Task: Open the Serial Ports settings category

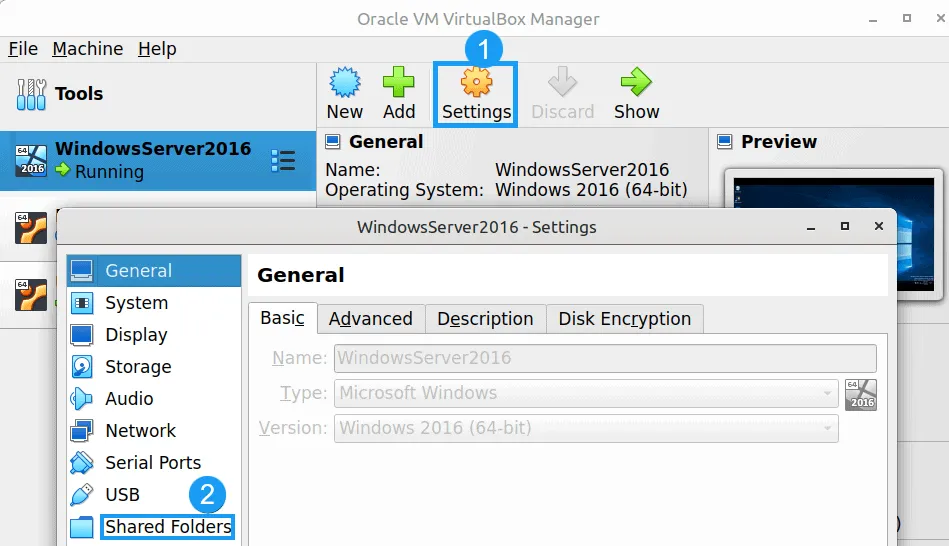Action: click(x=154, y=462)
